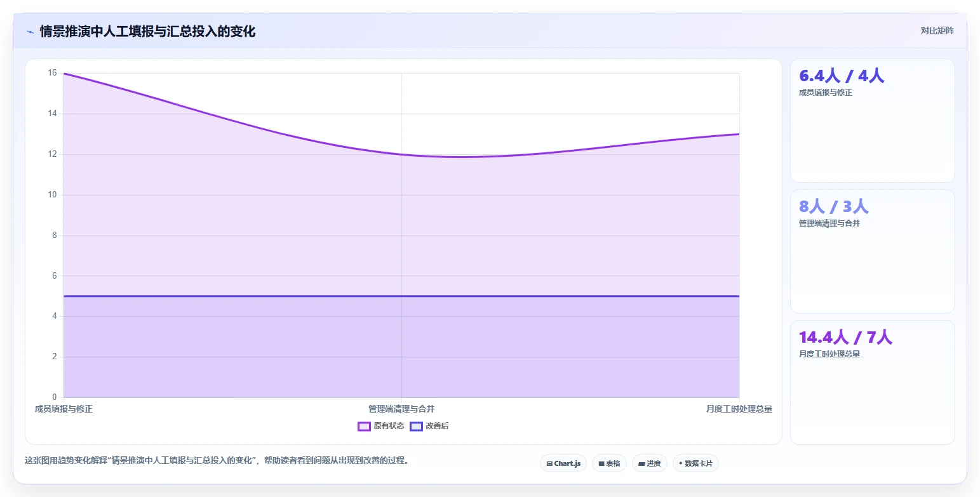Viewport: 980px width, 497px height.
Task: Click the y-axis value 6
Action: click(x=54, y=276)
